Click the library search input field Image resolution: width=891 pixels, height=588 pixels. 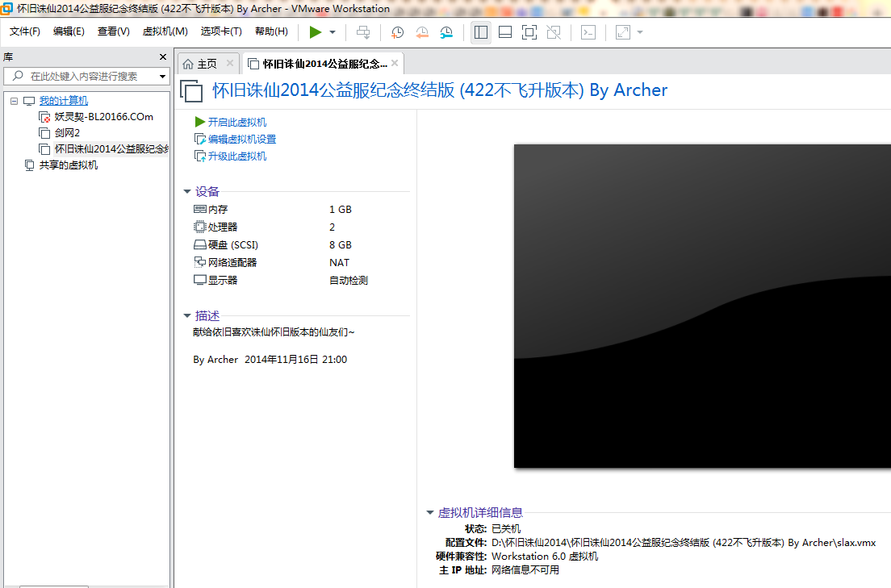[x=86, y=76]
